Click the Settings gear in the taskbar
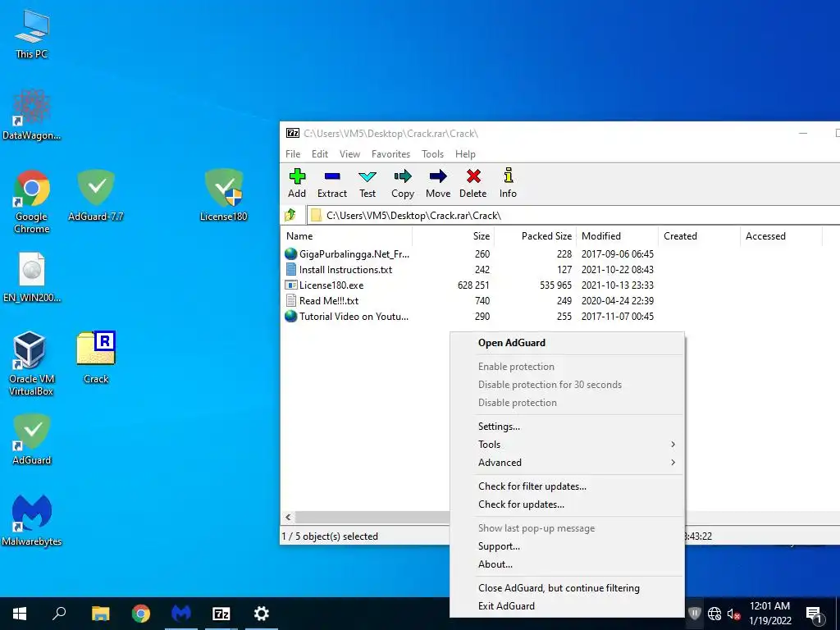840x630 pixels. pos(262,614)
